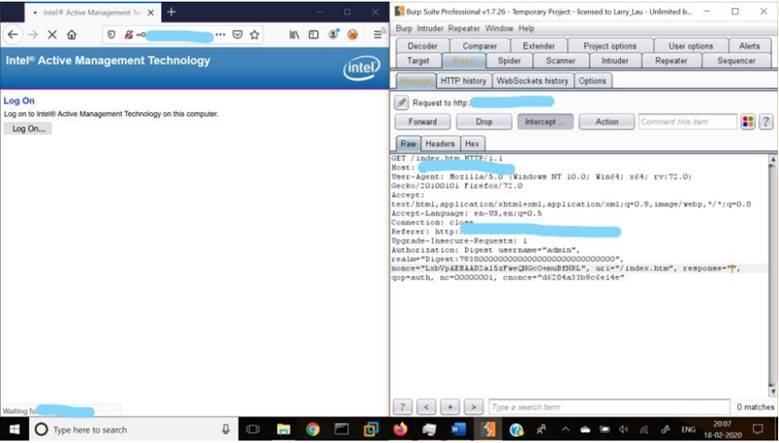
Task: Open Repeater menu in menu bar
Action: (464, 28)
